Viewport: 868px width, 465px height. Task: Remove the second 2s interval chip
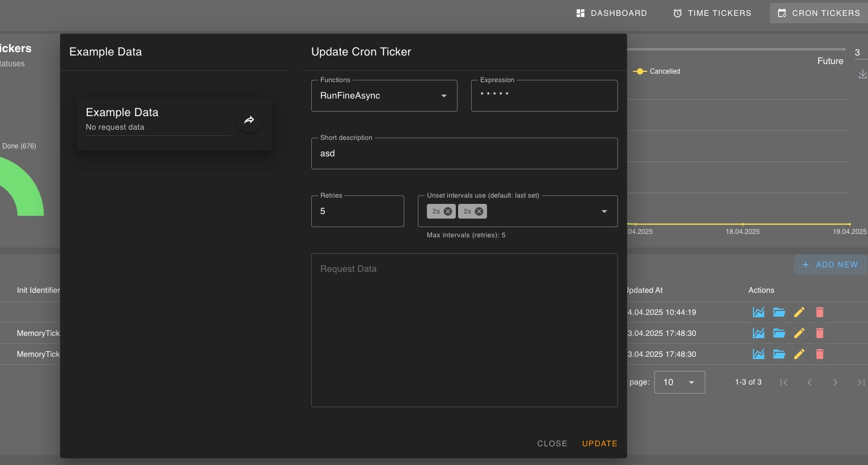pos(479,211)
